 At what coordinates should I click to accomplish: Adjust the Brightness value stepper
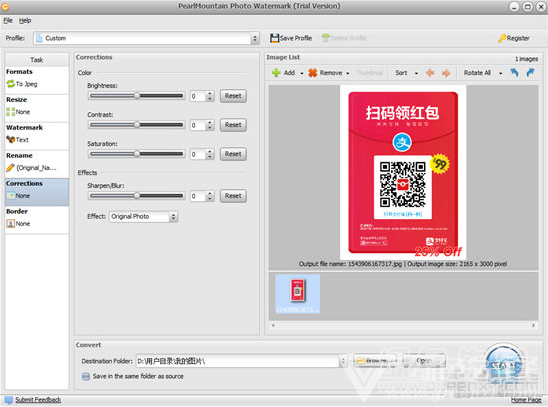click(x=210, y=96)
